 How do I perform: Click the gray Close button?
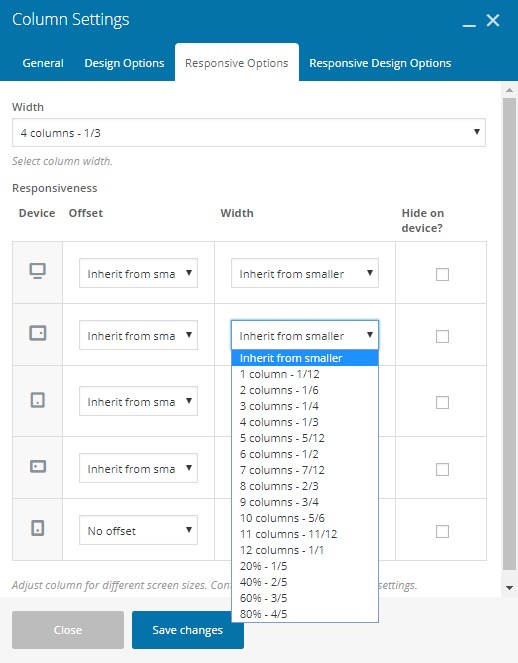(68, 630)
